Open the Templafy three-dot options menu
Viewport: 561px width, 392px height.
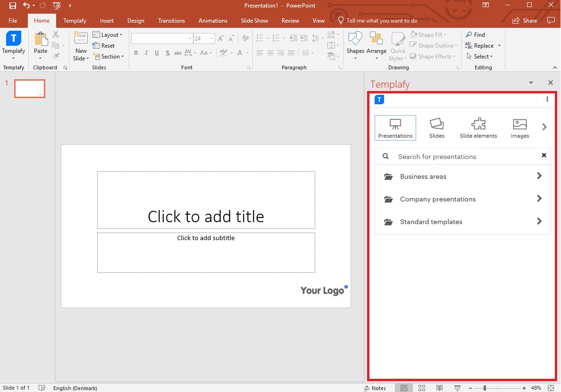[x=547, y=100]
